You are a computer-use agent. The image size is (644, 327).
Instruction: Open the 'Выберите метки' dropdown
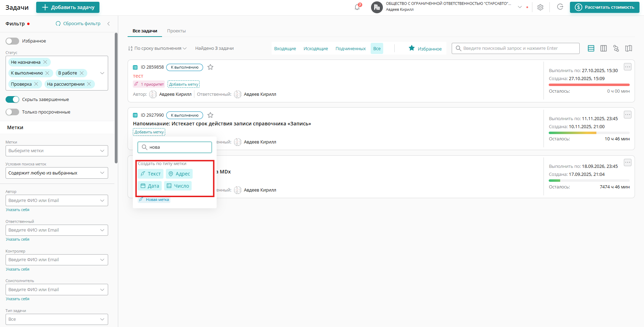(57, 151)
